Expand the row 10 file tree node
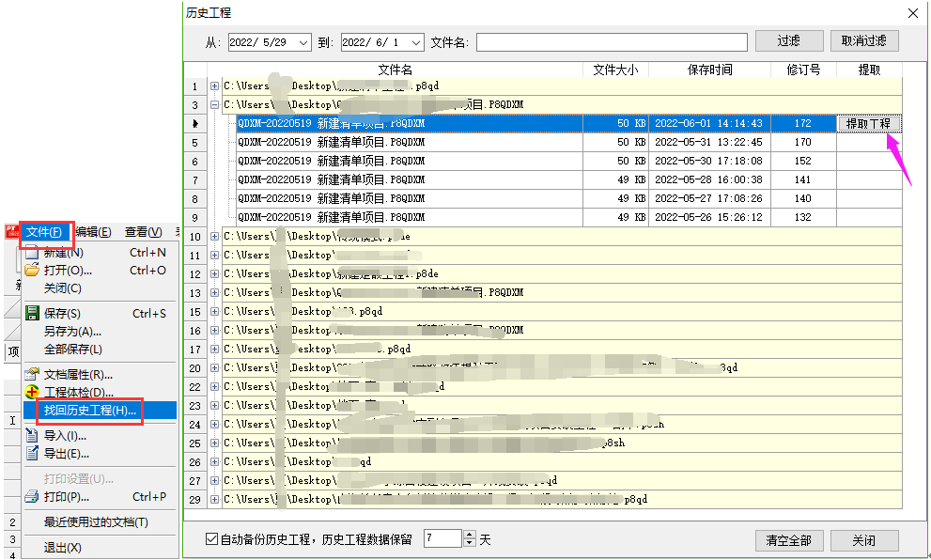The width and height of the screenshot is (931, 560). [x=214, y=237]
